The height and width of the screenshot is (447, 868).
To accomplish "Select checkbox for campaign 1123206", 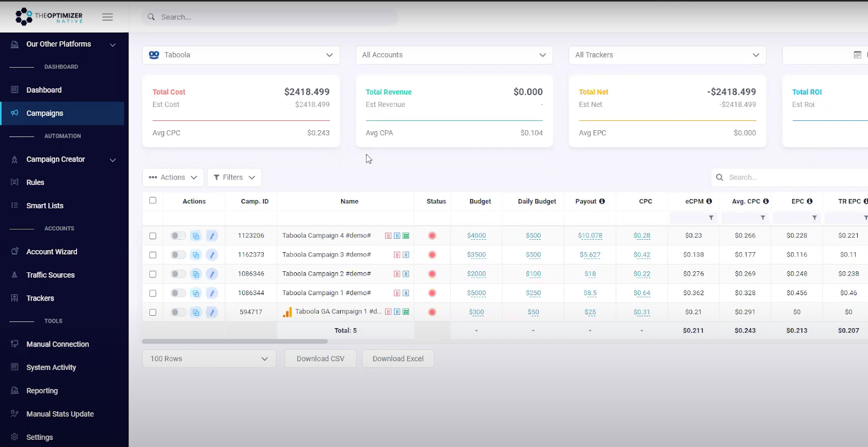I will pyautogui.click(x=152, y=236).
